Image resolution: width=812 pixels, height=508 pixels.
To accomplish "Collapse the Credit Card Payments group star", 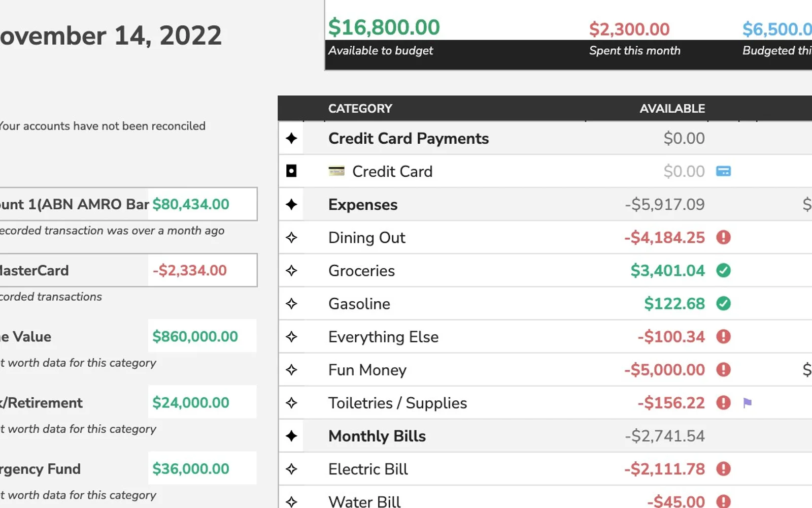I will pos(291,138).
